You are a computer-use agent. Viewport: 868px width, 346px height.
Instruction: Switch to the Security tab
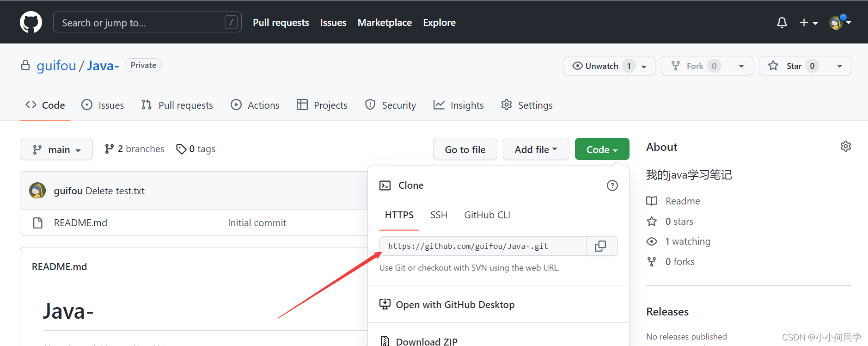click(391, 105)
